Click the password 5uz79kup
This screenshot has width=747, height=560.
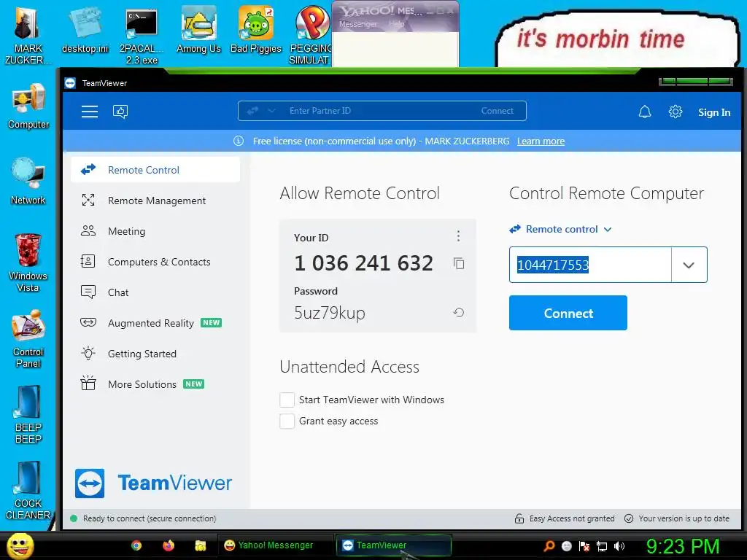[x=330, y=313]
